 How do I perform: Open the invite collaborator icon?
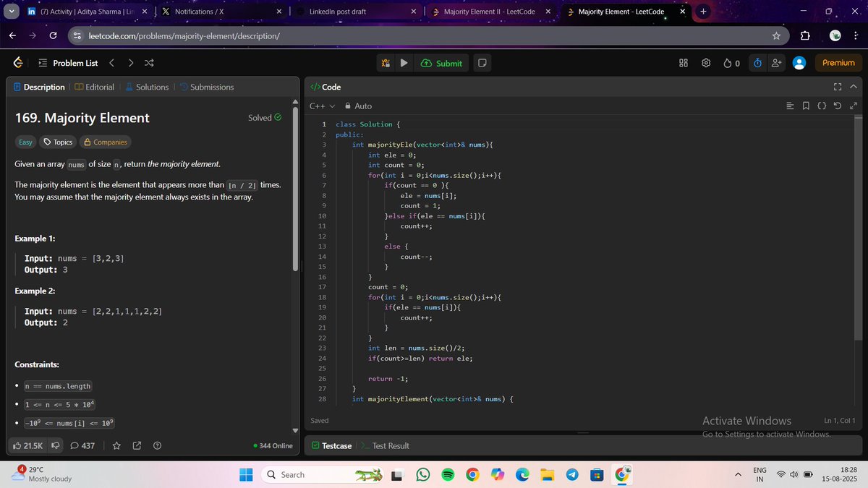click(x=777, y=63)
